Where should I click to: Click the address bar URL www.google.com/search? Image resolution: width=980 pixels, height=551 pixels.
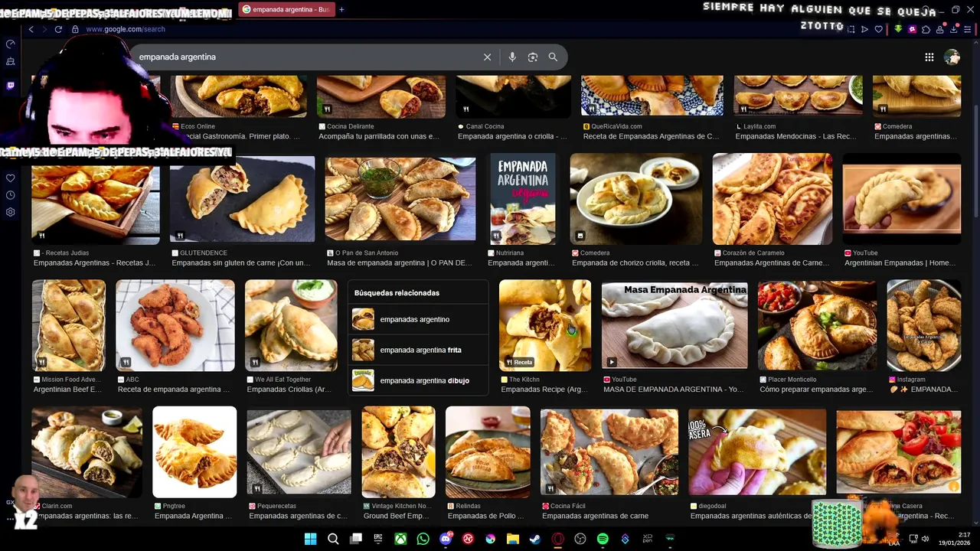point(126,29)
